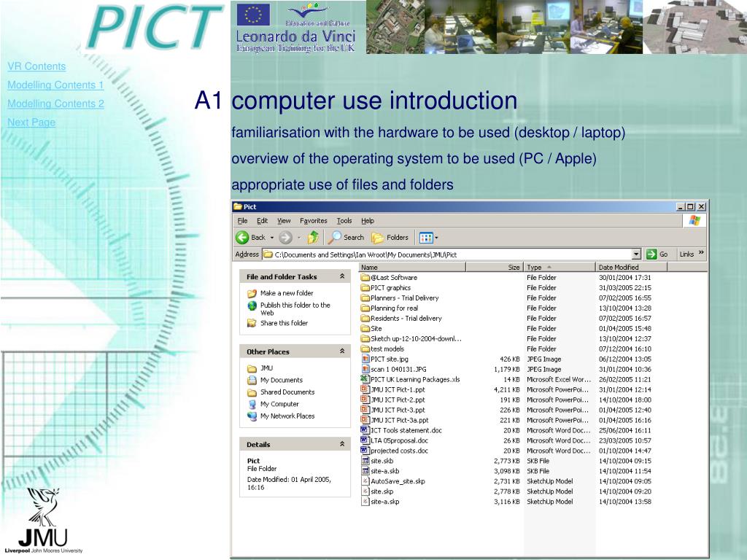747x560 pixels.
Task: Click the Make a new folder icon
Action: coord(252,293)
